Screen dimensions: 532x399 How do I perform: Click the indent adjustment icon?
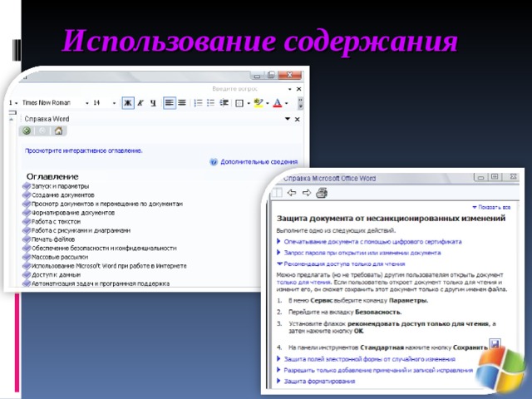click(x=224, y=102)
